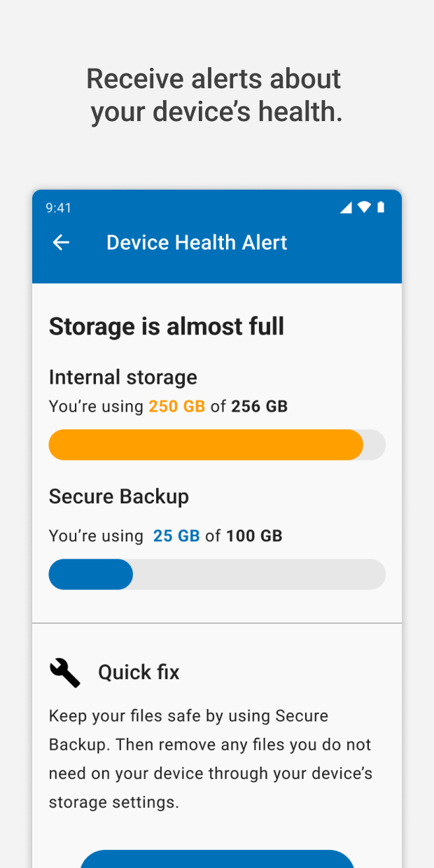Screen dimensions: 434x868
Task: Tap the battery status icon
Action: pyautogui.click(x=381, y=207)
